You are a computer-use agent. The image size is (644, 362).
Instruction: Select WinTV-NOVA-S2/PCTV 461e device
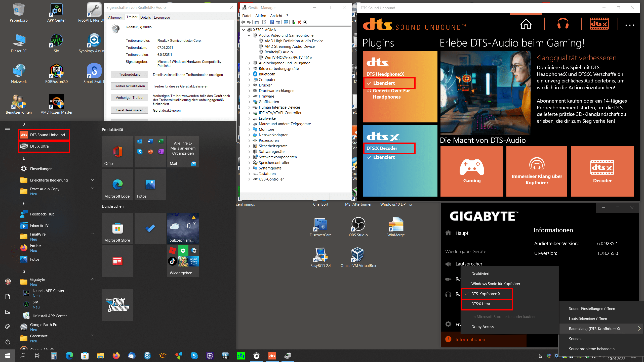tap(288, 58)
